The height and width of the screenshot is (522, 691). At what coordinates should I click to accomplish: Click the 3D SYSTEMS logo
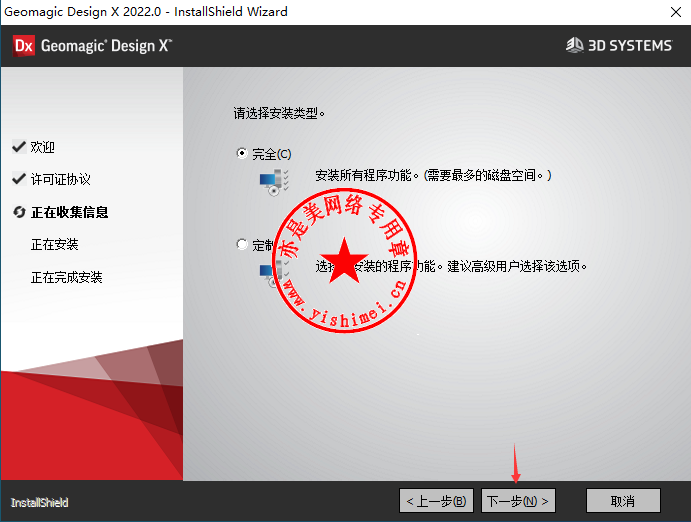tap(618, 45)
